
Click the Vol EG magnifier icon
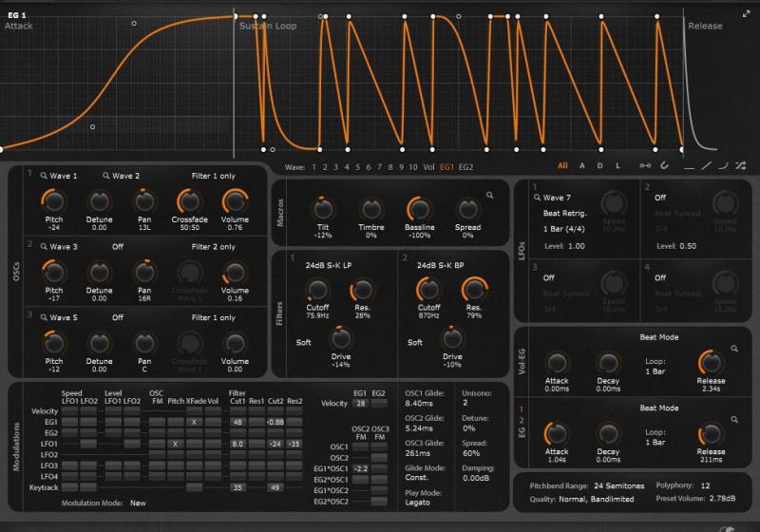pos(734,349)
